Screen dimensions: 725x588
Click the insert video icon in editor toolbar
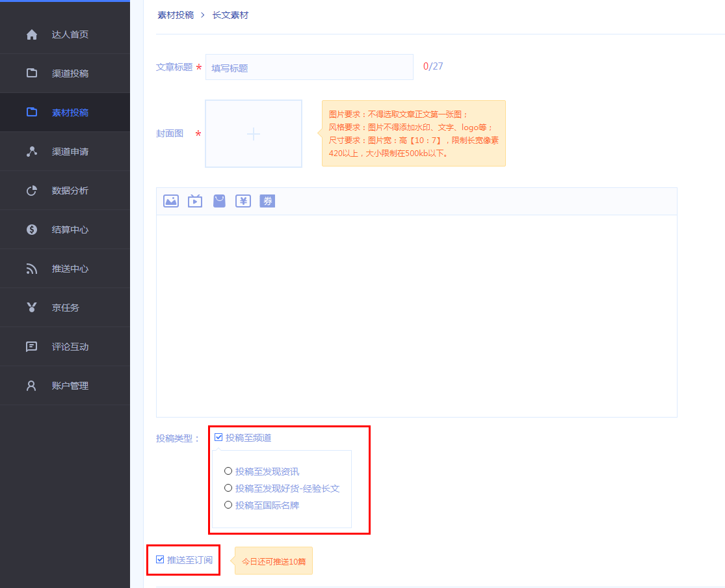point(195,201)
